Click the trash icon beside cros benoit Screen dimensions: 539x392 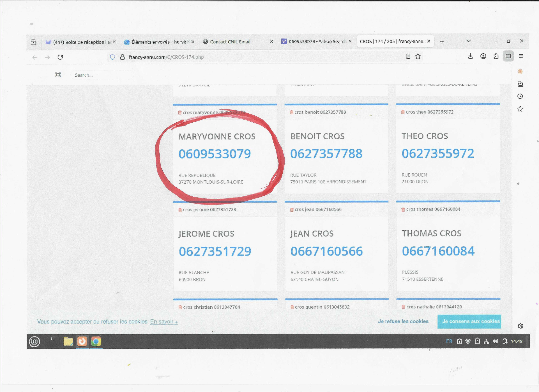pyautogui.click(x=291, y=112)
